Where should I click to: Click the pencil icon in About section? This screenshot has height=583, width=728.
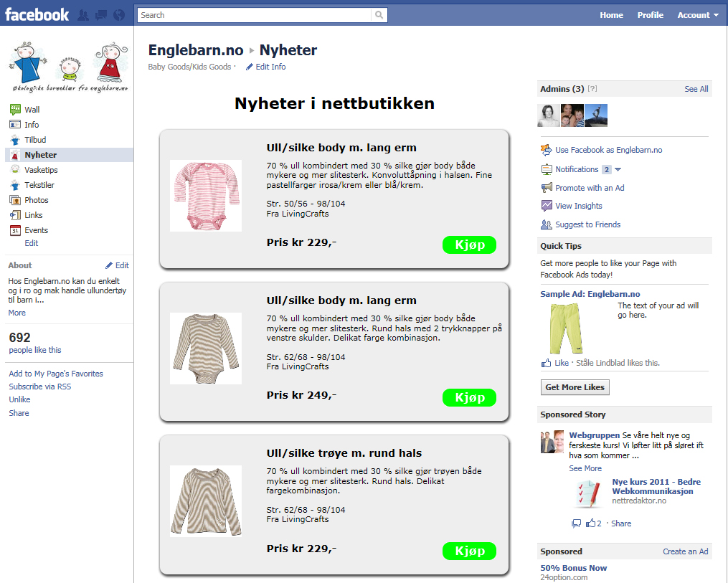click(x=108, y=265)
